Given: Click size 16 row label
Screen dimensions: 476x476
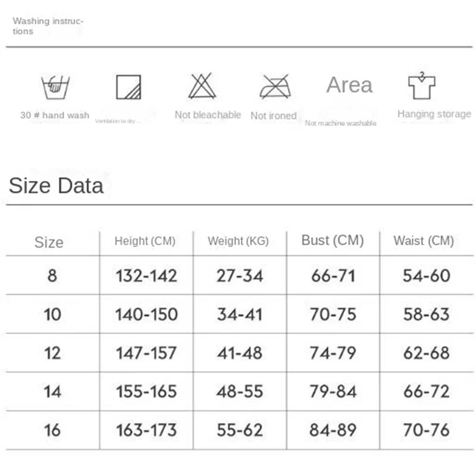Looking at the screenshot, I should (52, 430).
